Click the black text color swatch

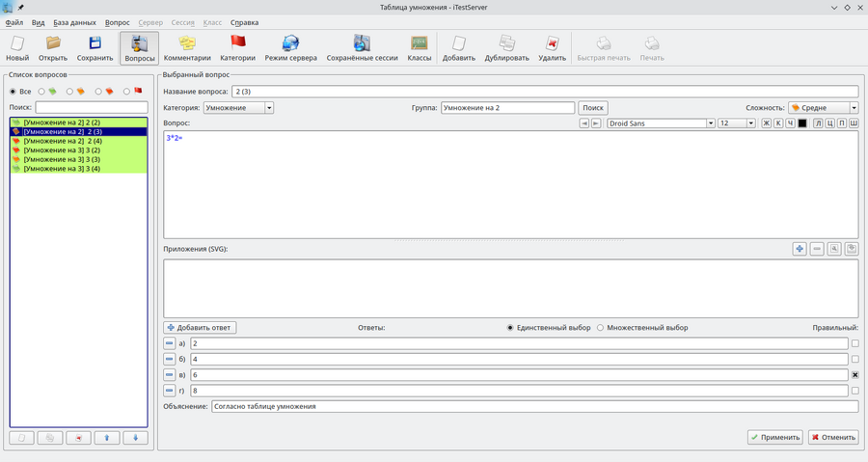point(802,123)
